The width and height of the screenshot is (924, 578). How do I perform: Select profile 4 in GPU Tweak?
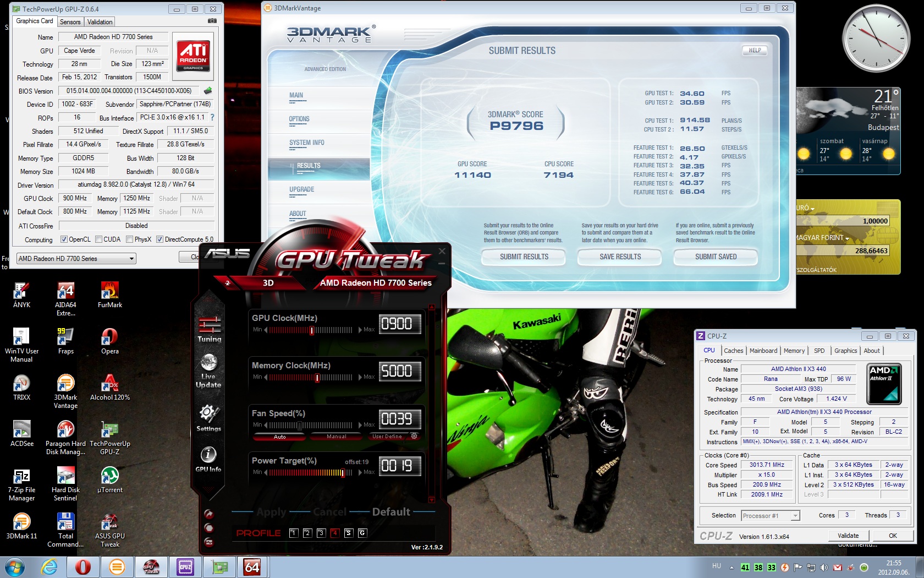coord(334,533)
